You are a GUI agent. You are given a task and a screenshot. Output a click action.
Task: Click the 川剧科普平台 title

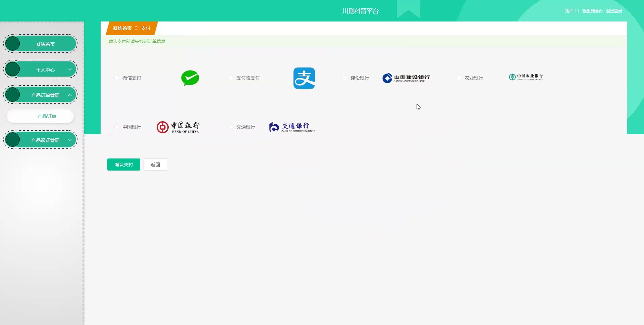361,11
